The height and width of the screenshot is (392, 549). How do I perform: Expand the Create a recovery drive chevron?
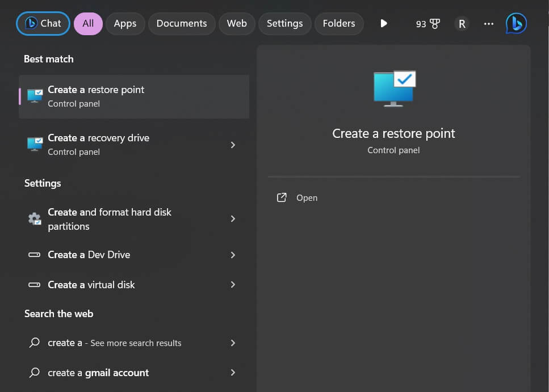(233, 145)
